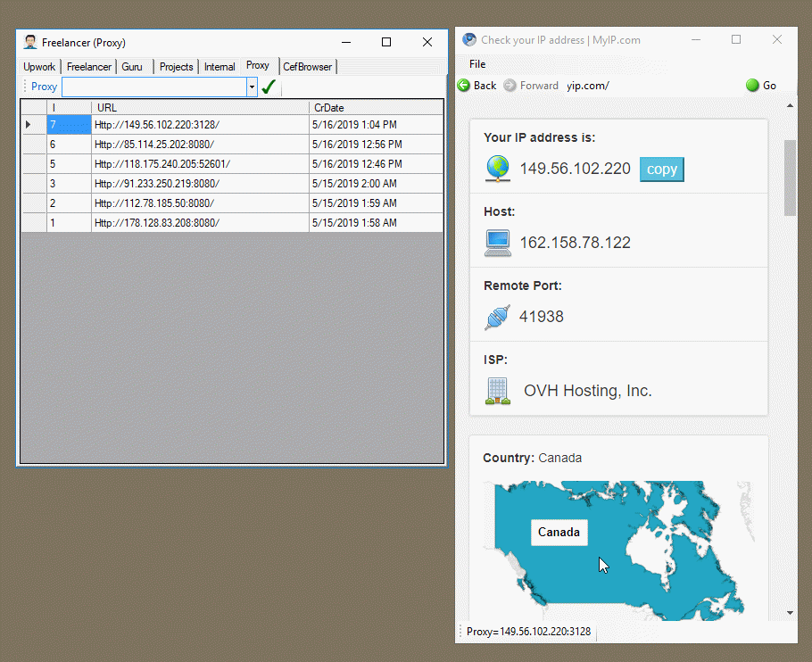This screenshot has width=812, height=662.
Task: Click the Forward label in browser toolbar
Action: click(539, 86)
